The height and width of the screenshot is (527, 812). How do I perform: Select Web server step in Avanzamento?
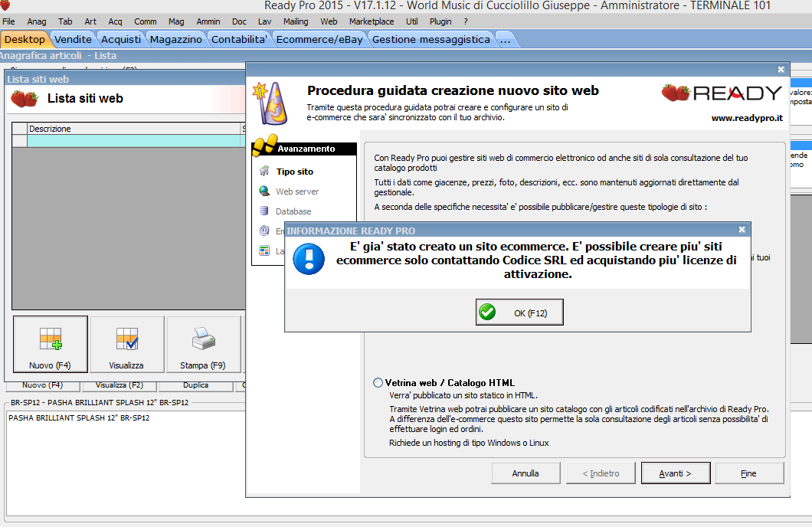pyautogui.click(x=297, y=191)
